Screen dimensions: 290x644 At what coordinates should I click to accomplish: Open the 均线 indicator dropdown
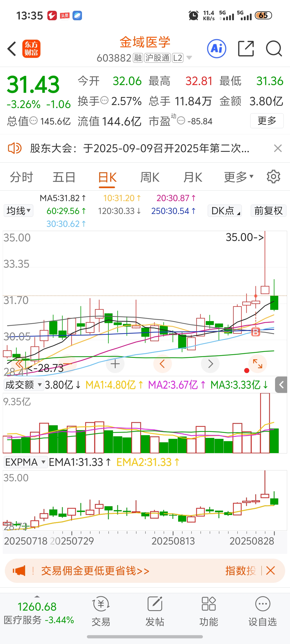coord(18,210)
